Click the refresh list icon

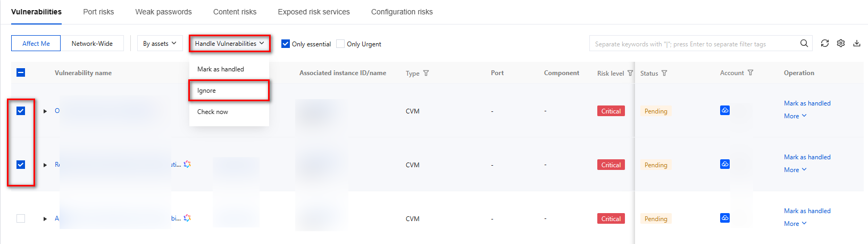pyautogui.click(x=824, y=44)
